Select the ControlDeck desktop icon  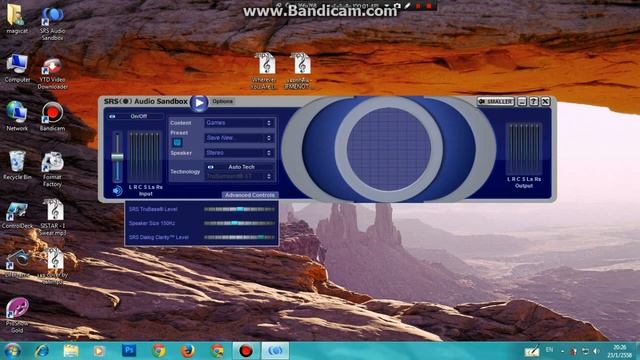(17, 215)
